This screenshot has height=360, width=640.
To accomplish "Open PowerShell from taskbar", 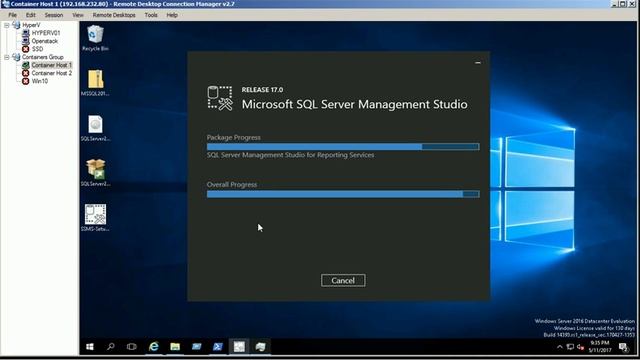I will [218, 347].
